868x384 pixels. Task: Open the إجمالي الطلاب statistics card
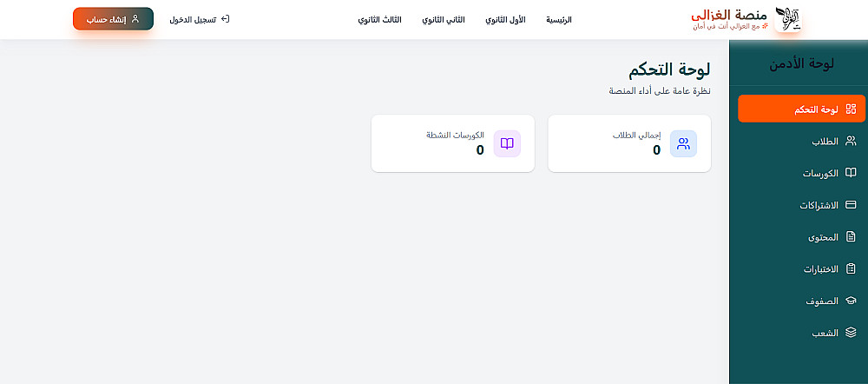629,143
